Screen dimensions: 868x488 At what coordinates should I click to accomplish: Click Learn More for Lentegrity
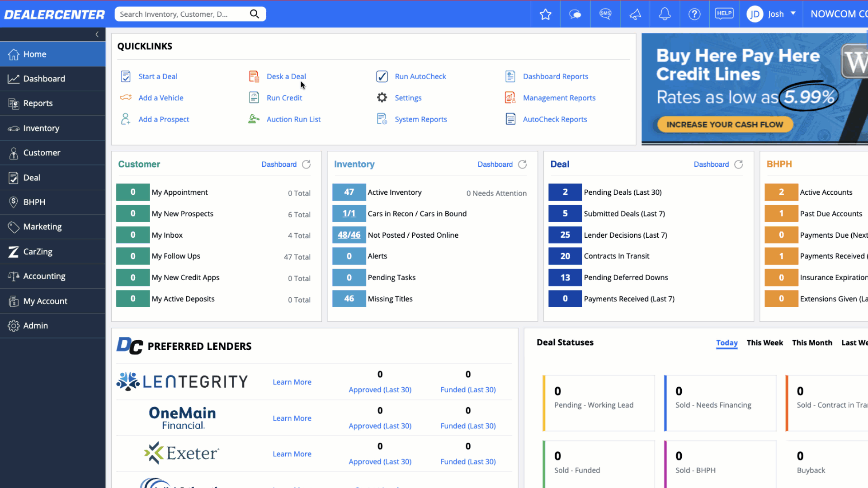292,382
